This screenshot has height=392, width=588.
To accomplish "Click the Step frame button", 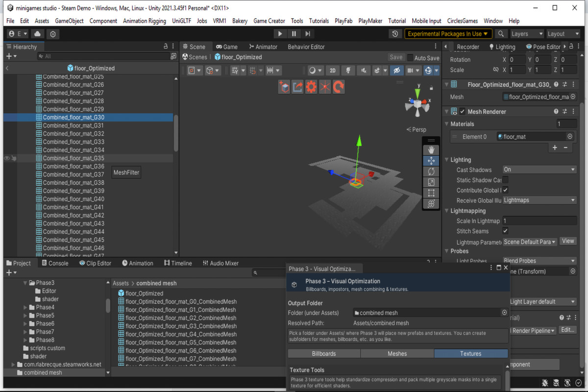I will pyautogui.click(x=307, y=34).
